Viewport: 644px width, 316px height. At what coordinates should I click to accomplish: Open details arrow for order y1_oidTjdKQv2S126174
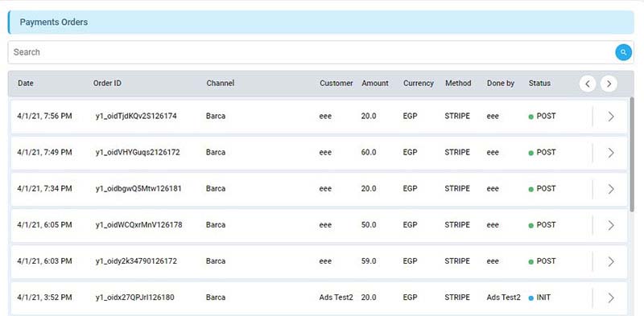611,117
